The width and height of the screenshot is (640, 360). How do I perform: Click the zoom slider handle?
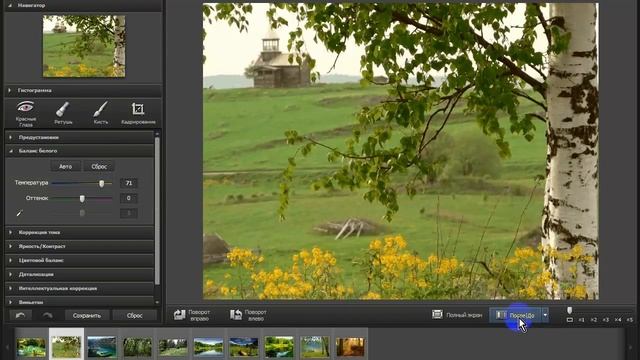coord(570,311)
